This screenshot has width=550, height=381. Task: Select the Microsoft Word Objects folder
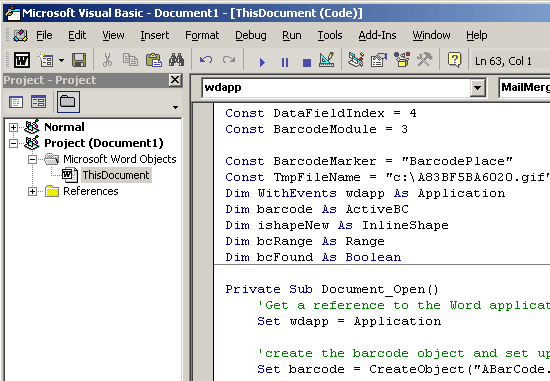pos(120,159)
